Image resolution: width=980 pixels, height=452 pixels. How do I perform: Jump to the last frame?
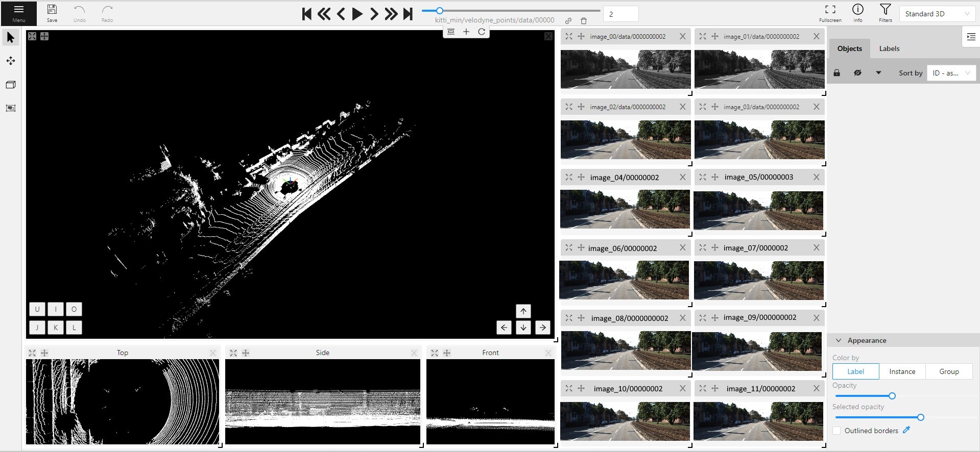(x=408, y=14)
